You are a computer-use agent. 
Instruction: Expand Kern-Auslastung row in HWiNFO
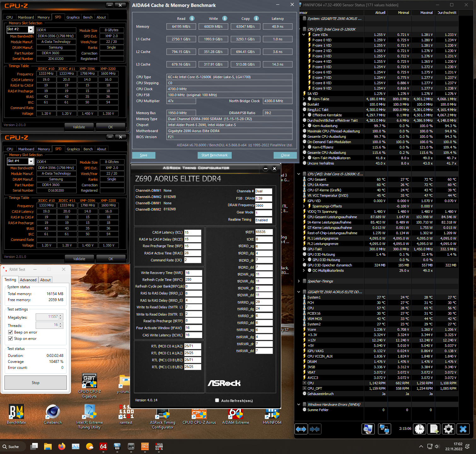[304, 126]
